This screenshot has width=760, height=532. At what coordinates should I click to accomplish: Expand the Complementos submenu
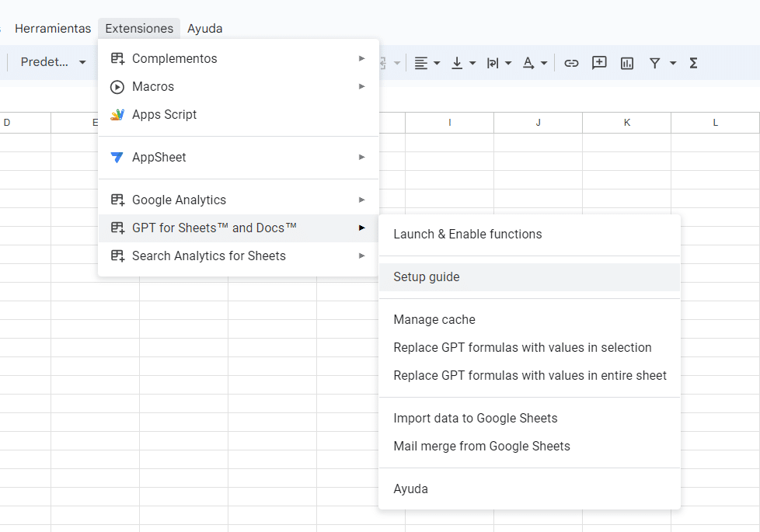click(238, 58)
